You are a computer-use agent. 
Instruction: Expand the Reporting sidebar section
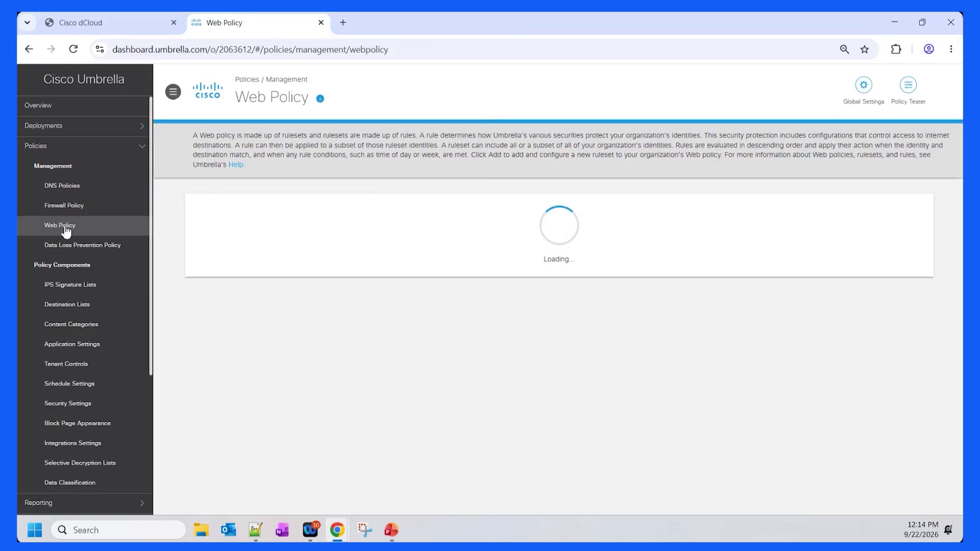click(85, 503)
